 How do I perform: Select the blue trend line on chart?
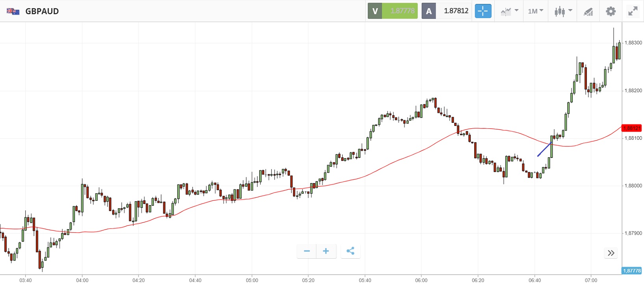click(544, 150)
